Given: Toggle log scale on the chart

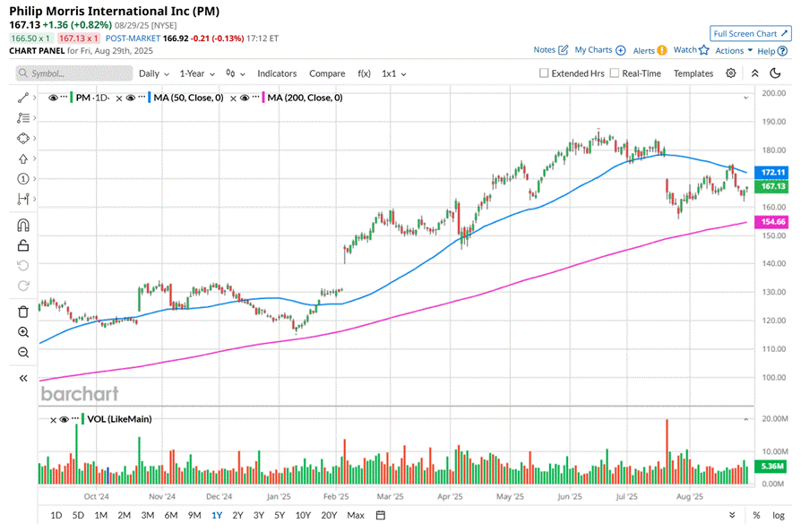Looking at the screenshot, I should [x=778, y=515].
